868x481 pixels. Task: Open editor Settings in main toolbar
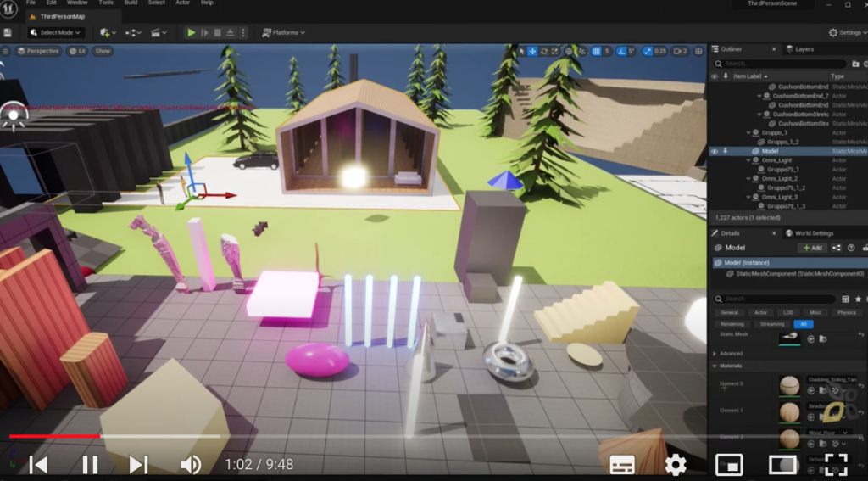(847, 33)
